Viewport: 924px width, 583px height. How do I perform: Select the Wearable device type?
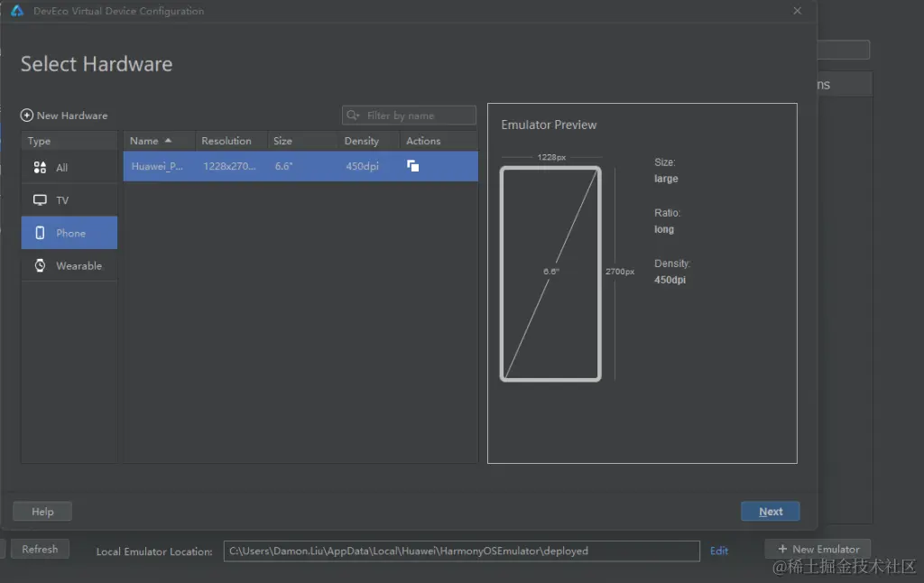point(69,265)
